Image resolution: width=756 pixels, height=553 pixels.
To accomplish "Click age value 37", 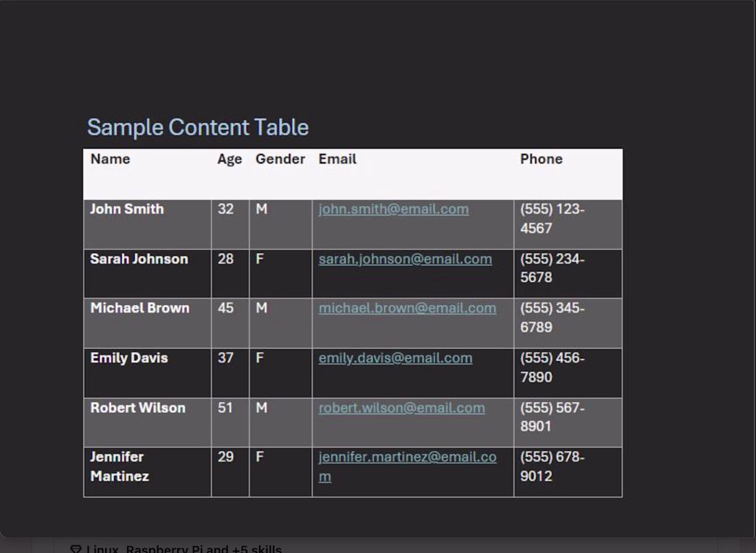I will coord(225,358).
